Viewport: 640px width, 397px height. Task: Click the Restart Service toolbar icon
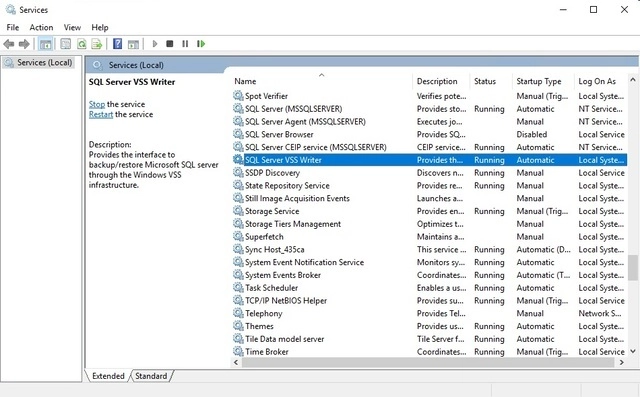coord(201,44)
